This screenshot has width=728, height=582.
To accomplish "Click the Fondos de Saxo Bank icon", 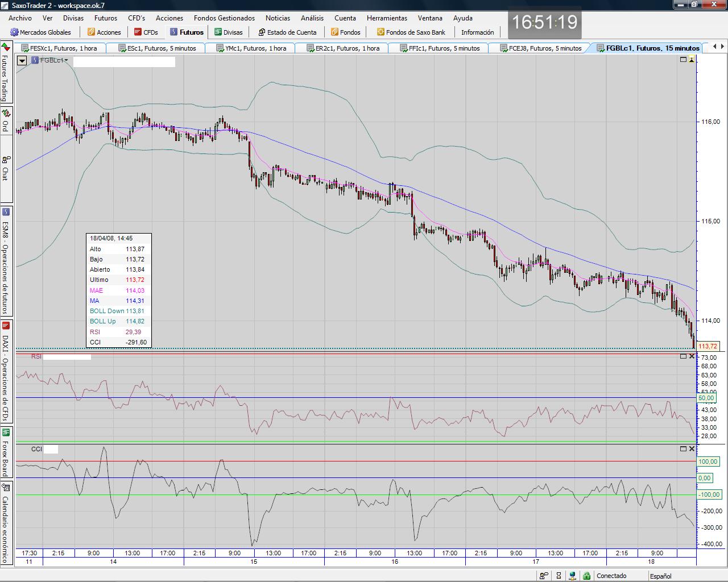I will (380, 32).
